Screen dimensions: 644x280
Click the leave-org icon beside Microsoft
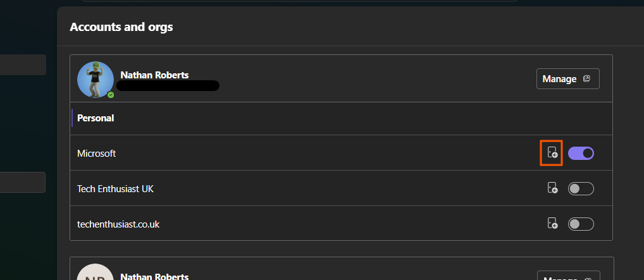[552, 153]
